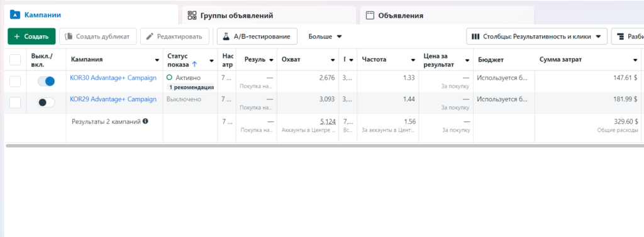Click the flask icon of A/B-тестирование
The width and height of the screenshot is (644, 237).
[x=226, y=36]
